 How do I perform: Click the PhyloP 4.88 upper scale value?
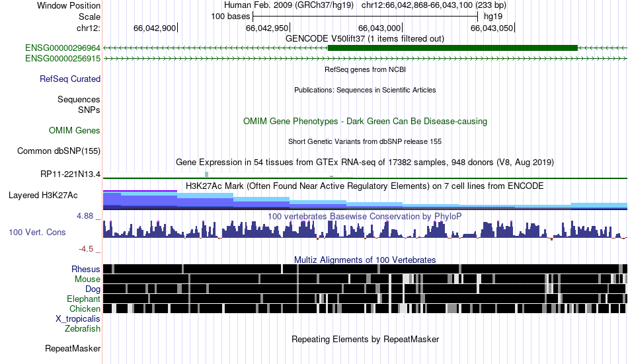[x=85, y=216]
